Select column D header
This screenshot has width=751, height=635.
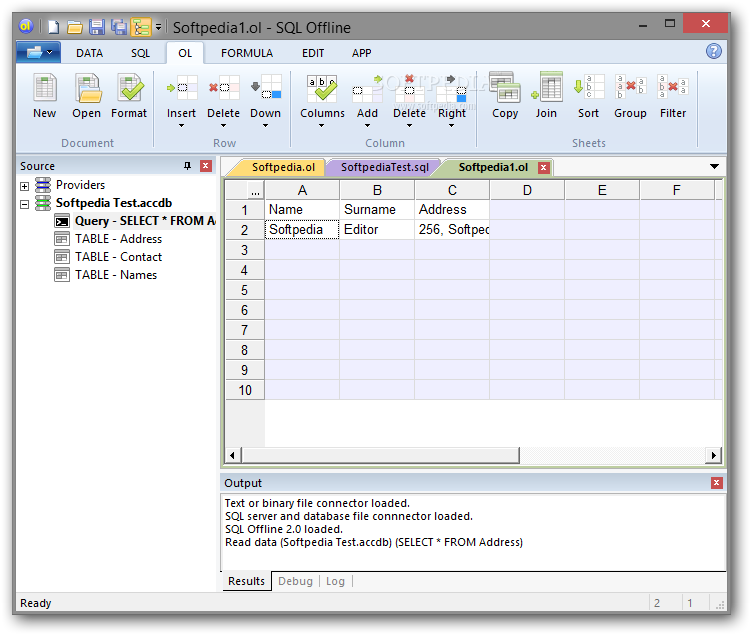point(527,190)
